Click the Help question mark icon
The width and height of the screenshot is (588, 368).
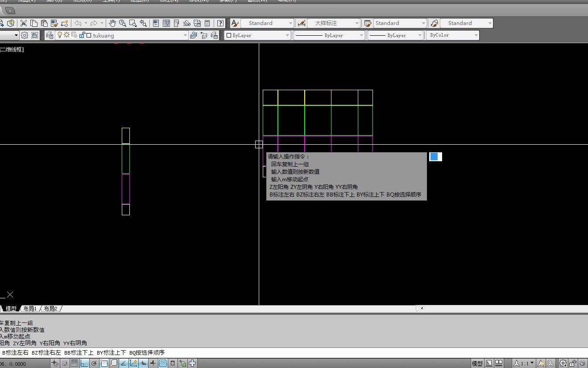(220, 23)
